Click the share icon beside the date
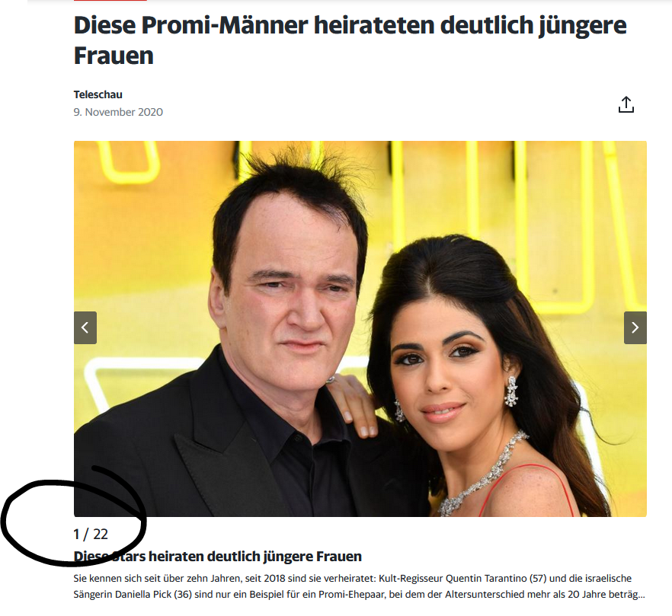 tap(626, 104)
